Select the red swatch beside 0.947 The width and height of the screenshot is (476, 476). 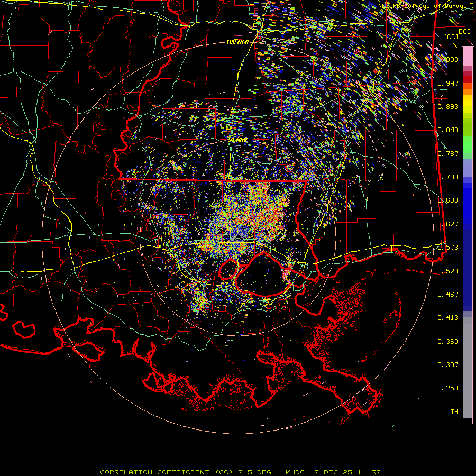[x=467, y=79]
